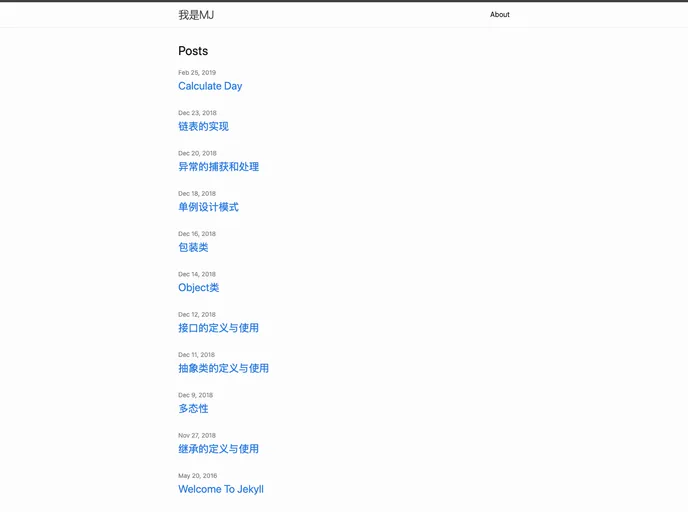Click the Posts heading
688x512 pixels.
click(193, 51)
